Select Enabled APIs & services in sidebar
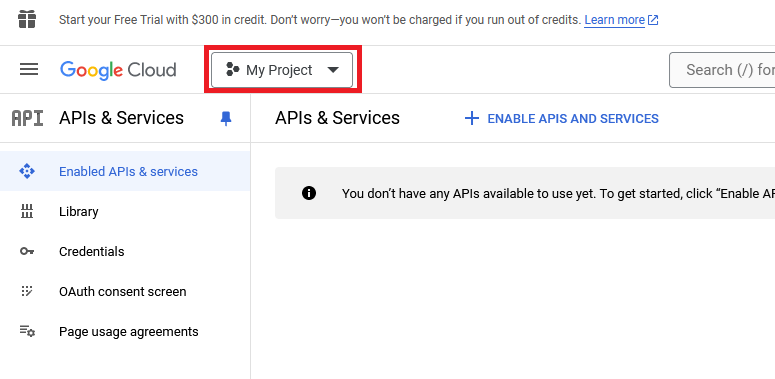 [x=125, y=171]
